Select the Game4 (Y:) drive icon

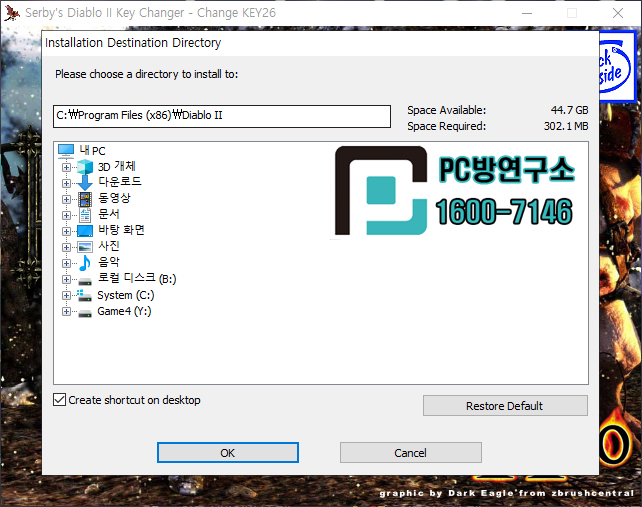point(85,313)
